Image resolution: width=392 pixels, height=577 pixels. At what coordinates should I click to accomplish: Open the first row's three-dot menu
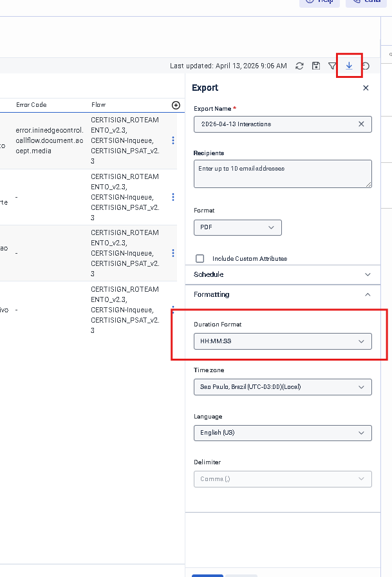(x=173, y=140)
